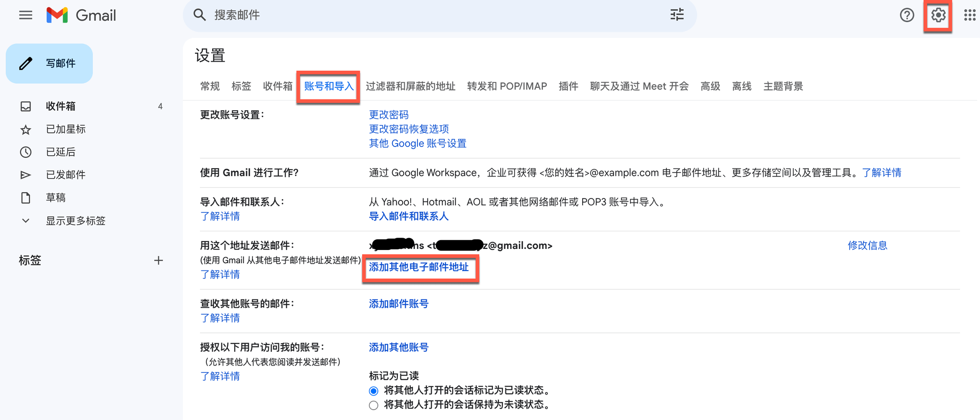Image resolution: width=980 pixels, height=420 pixels.
Task: Click 添加其他账号 link
Action: click(398, 347)
